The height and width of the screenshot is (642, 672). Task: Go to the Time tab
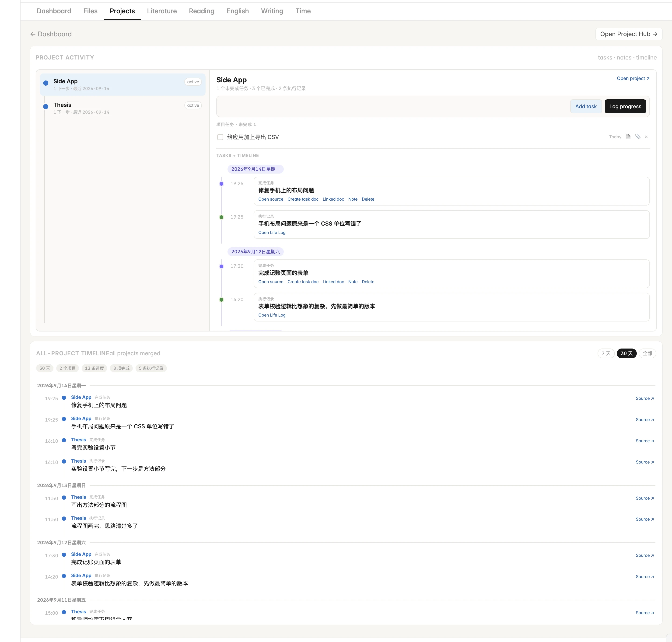pyautogui.click(x=303, y=11)
